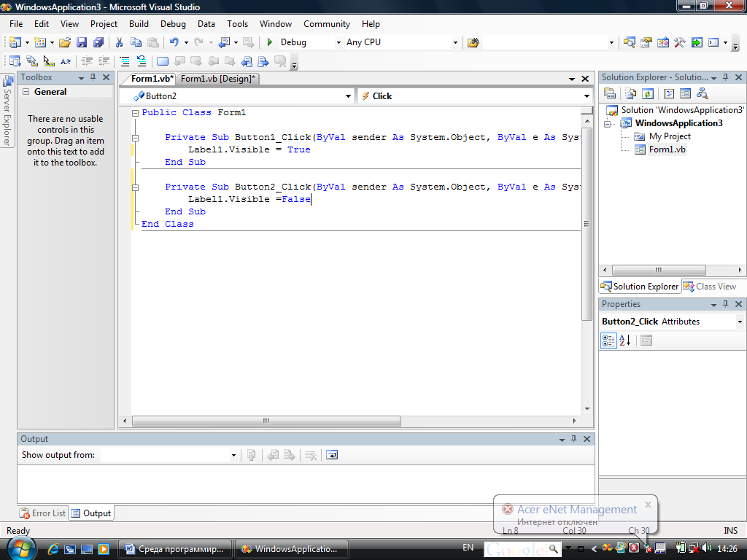Toggle auto-hide pin on the Output panel

[573, 439]
